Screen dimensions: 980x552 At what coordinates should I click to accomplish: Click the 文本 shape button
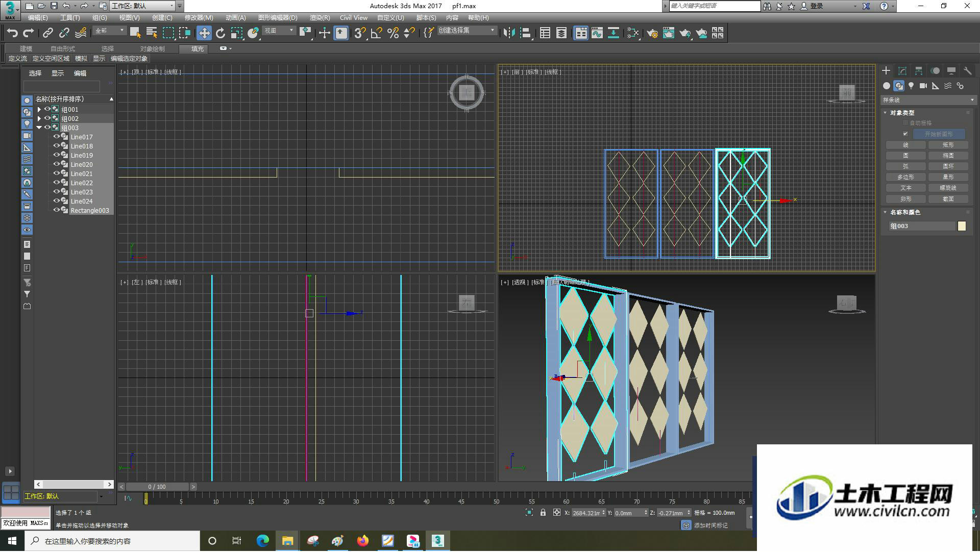coord(906,188)
